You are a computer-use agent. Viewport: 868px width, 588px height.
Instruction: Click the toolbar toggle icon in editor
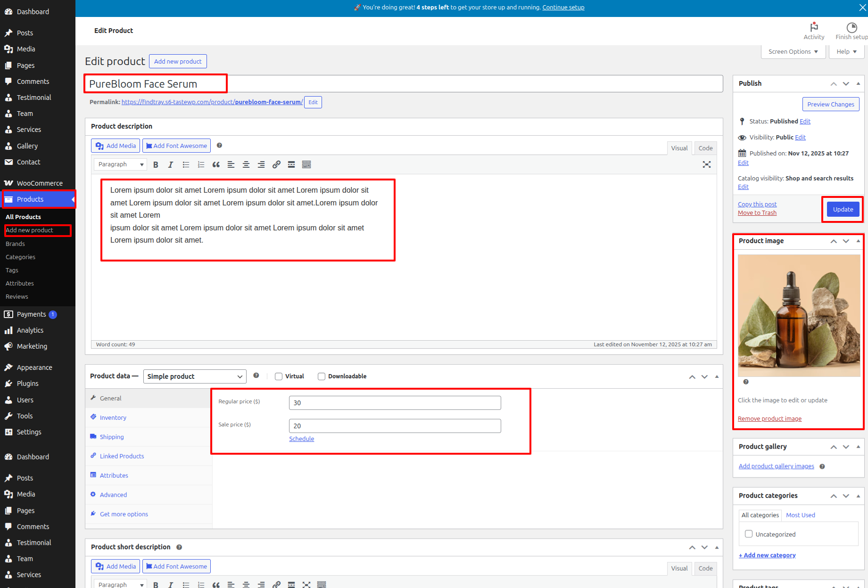click(306, 164)
